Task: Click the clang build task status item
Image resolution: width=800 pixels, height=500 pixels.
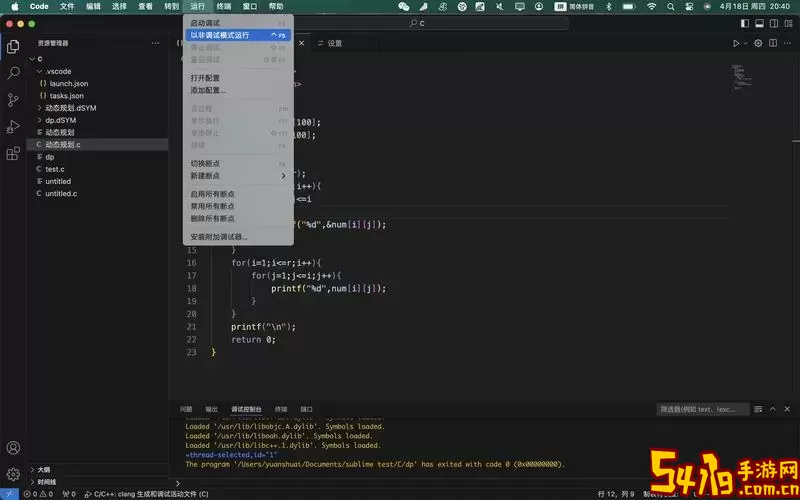Action: point(146,494)
